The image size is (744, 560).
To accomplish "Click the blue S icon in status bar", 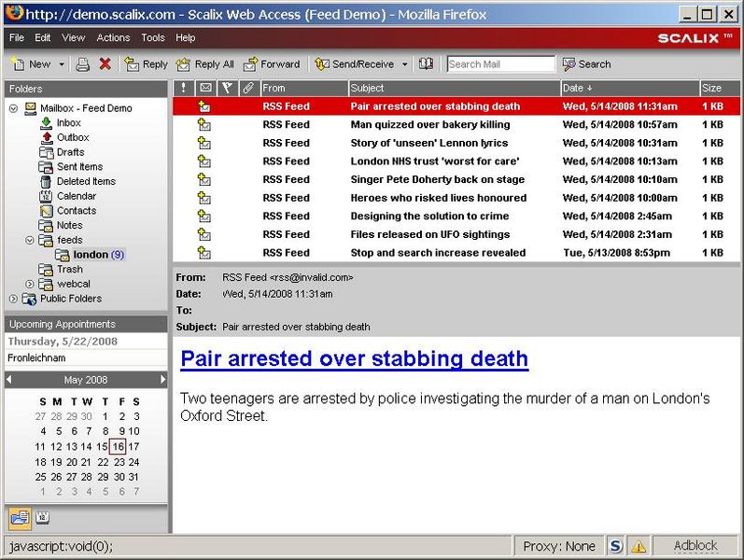I will [x=615, y=546].
